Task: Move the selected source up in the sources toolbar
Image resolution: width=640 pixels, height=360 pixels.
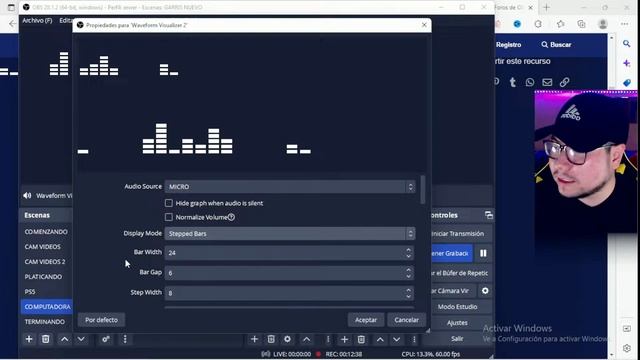Action: tap(307, 339)
